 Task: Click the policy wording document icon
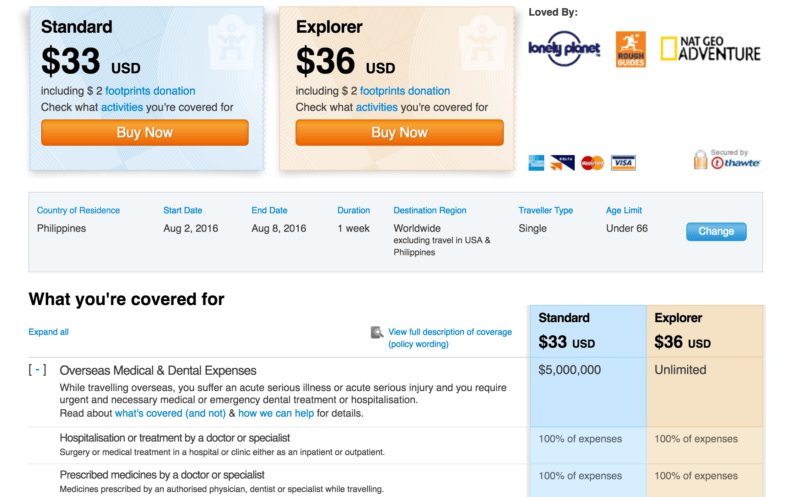377,332
